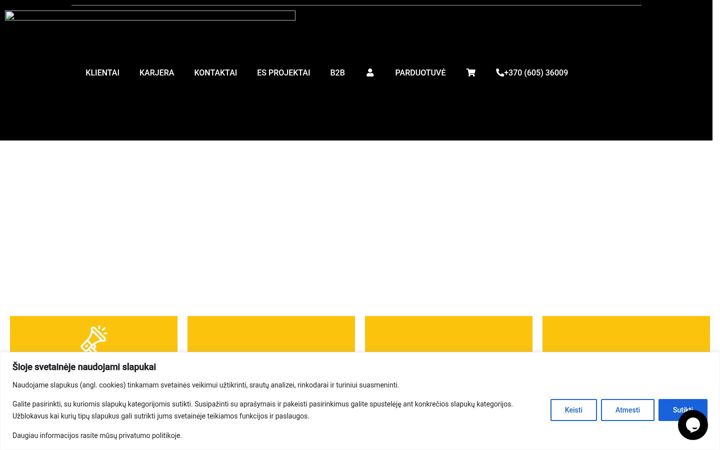This screenshot has width=720, height=450.
Task: Open the chat widget bubble
Action: pyautogui.click(x=692, y=425)
